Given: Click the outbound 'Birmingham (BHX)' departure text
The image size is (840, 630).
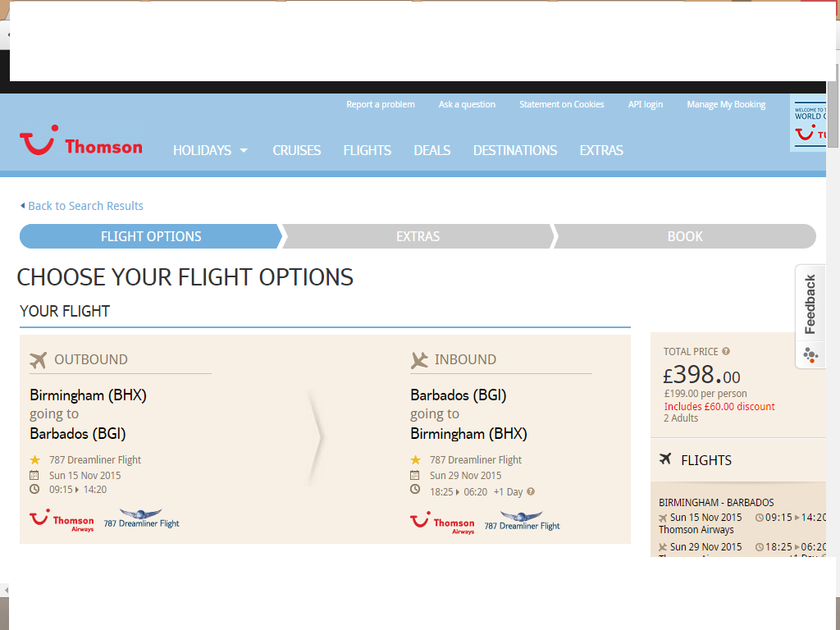Looking at the screenshot, I should coord(88,395).
